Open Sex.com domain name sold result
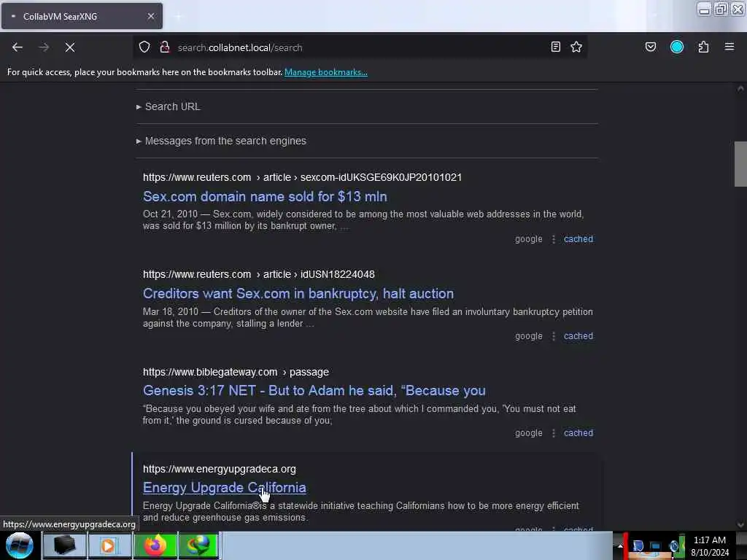747x560 pixels. click(x=265, y=197)
